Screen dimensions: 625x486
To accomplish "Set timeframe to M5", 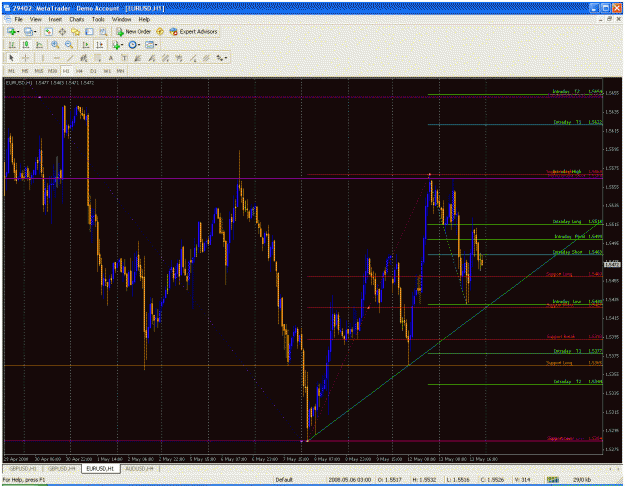I will [x=25, y=71].
